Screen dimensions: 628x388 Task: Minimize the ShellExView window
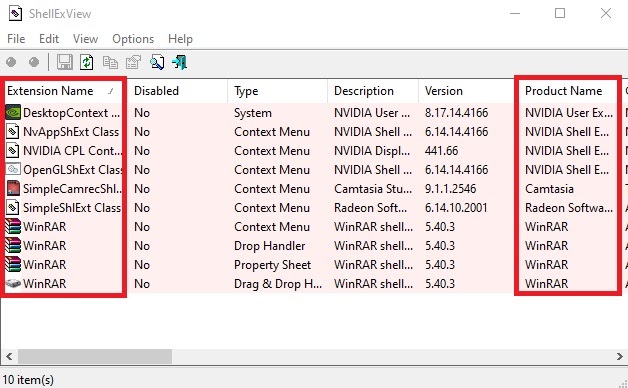pos(515,13)
